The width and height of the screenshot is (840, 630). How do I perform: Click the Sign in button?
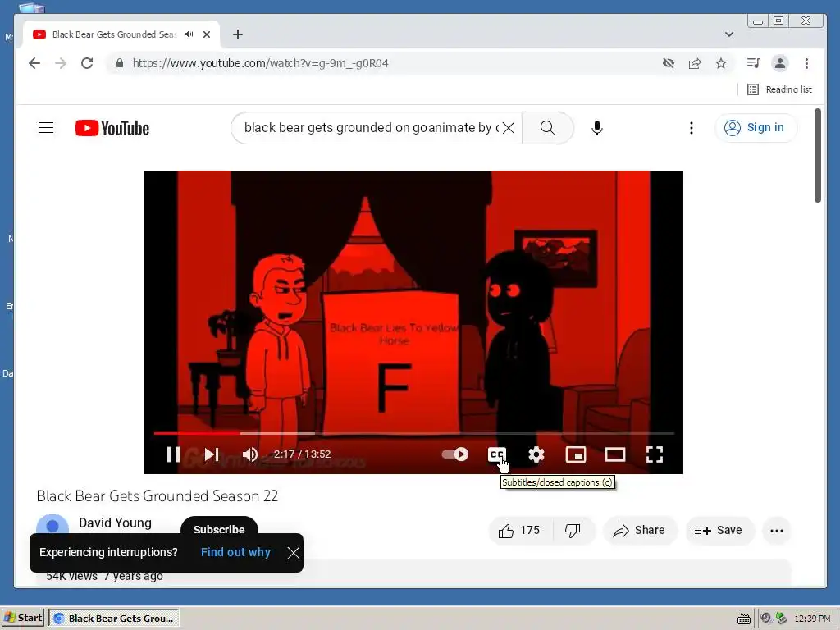756,127
